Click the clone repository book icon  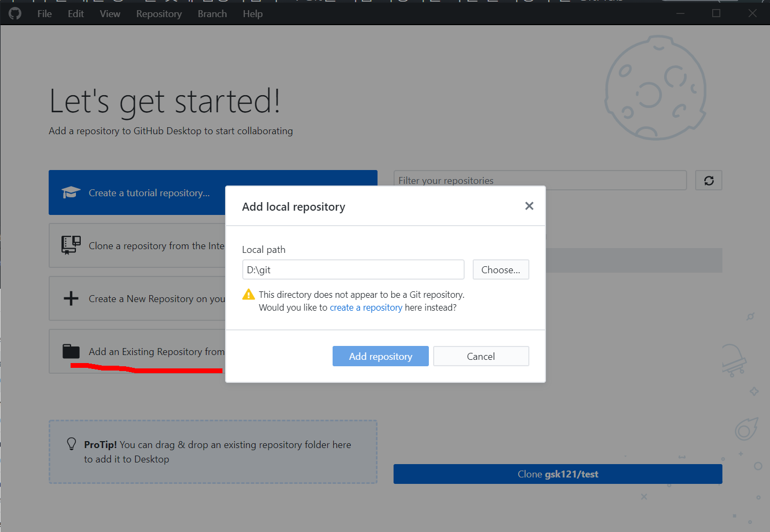pyautogui.click(x=71, y=245)
